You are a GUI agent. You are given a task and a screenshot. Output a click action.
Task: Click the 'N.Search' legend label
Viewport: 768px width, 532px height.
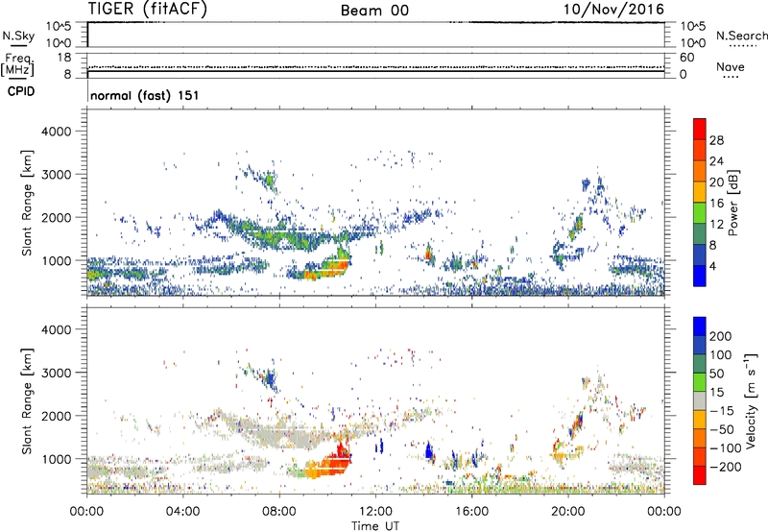(x=741, y=36)
